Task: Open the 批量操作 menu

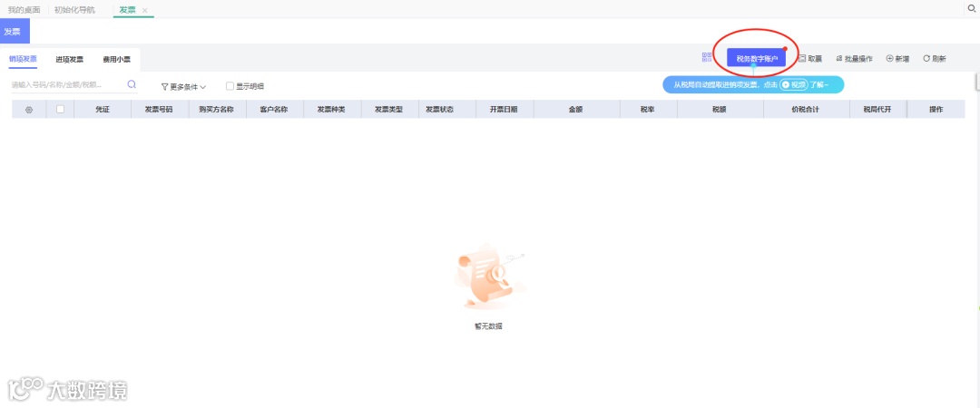Action: 854,59
